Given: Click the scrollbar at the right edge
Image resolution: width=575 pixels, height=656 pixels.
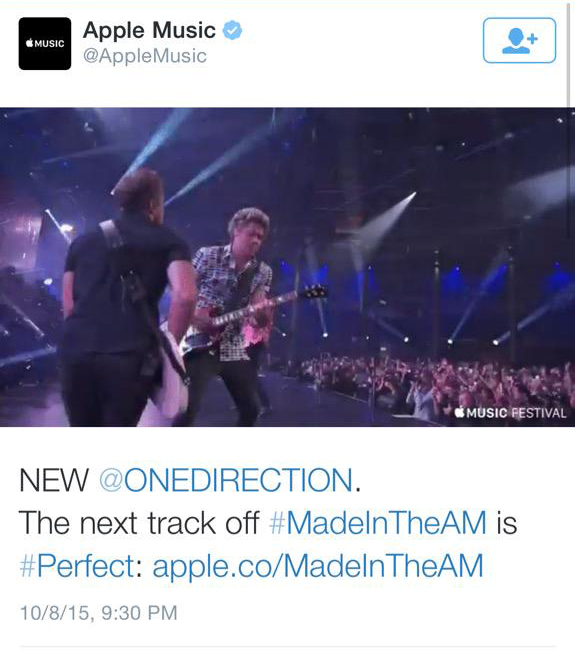Looking at the screenshot, I should point(569,54).
